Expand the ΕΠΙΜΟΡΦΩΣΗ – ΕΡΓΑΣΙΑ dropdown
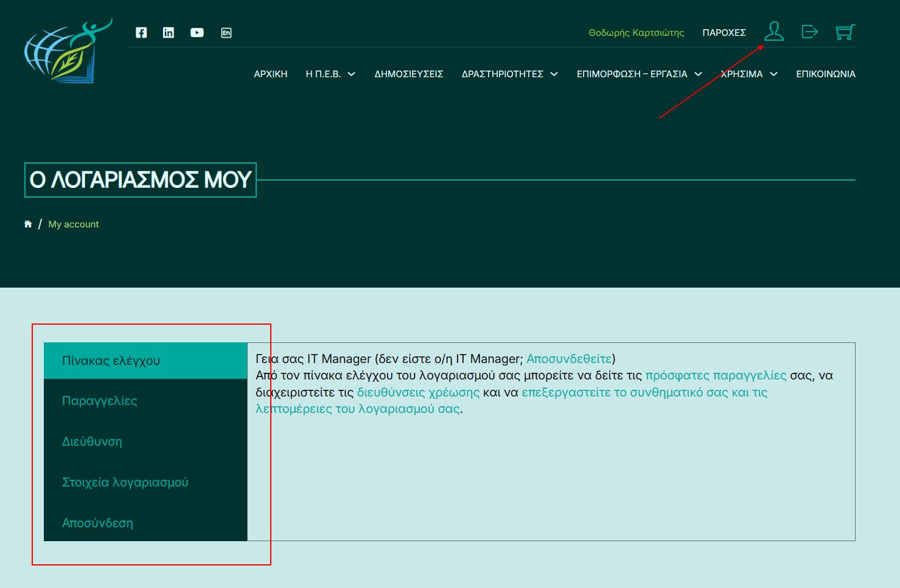The height and width of the screenshot is (588, 900). 639,74
